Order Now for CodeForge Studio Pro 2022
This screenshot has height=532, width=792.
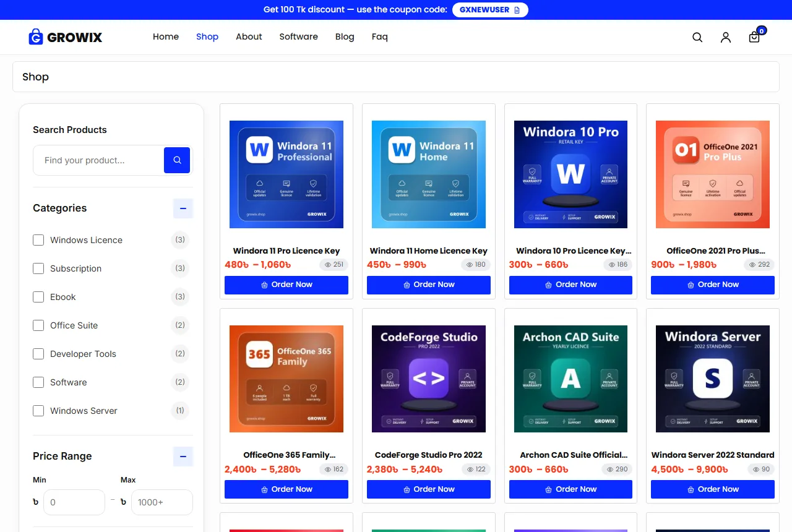click(x=429, y=489)
